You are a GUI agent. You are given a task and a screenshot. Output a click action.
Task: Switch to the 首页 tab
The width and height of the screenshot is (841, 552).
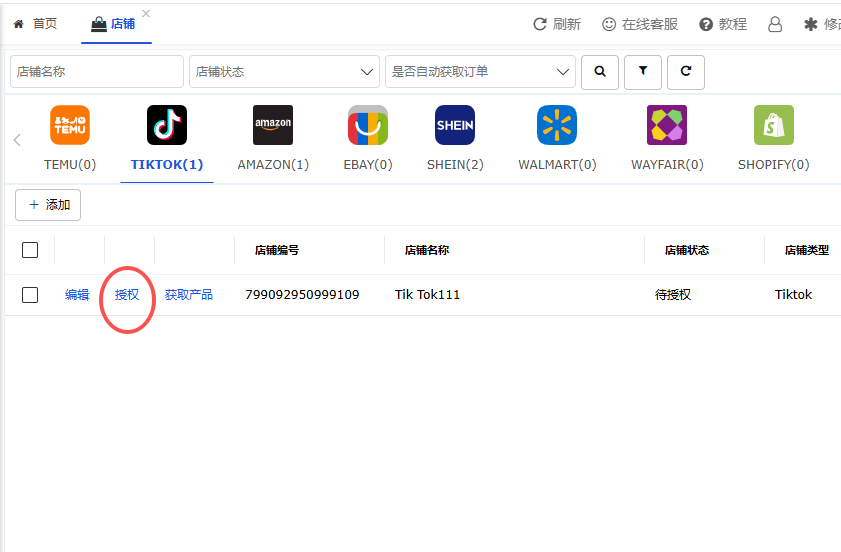click(x=35, y=24)
